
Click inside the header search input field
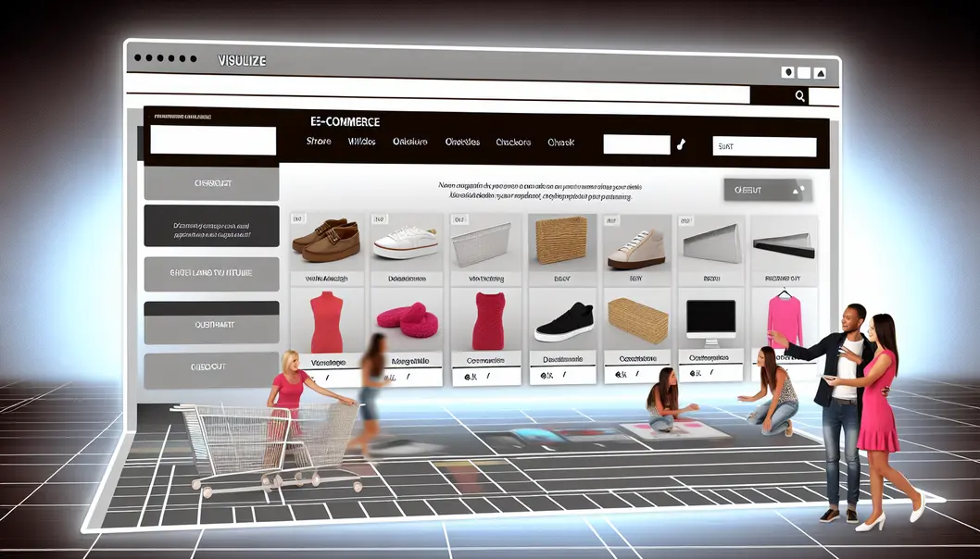coord(634,144)
